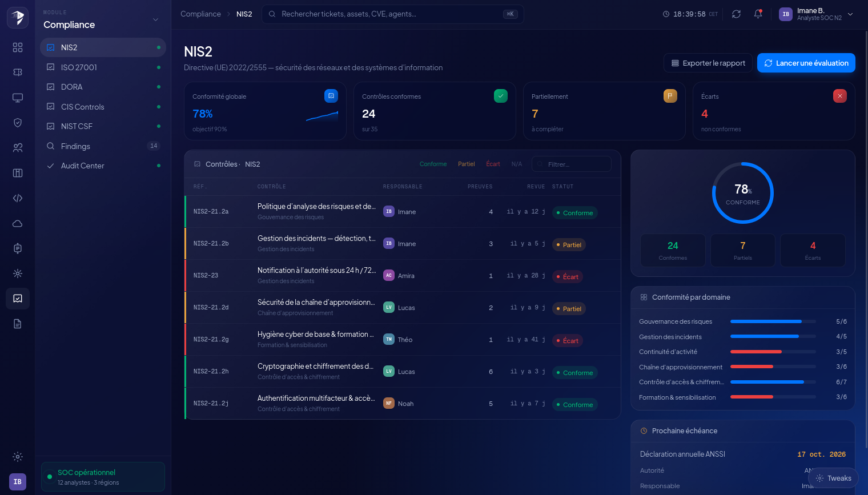The image size is (868, 495).
Task: Expand the Compliance module dropdown
Action: pyautogui.click(x=155, y=20)
